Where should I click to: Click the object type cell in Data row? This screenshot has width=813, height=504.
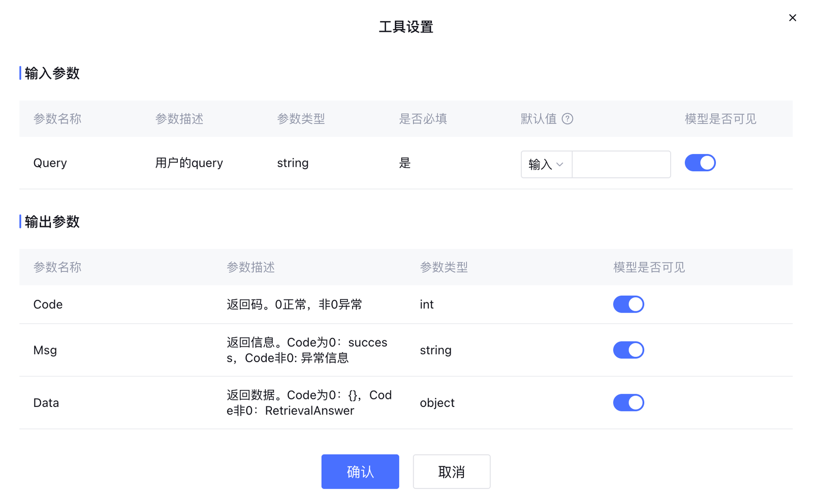click(437, 403)
